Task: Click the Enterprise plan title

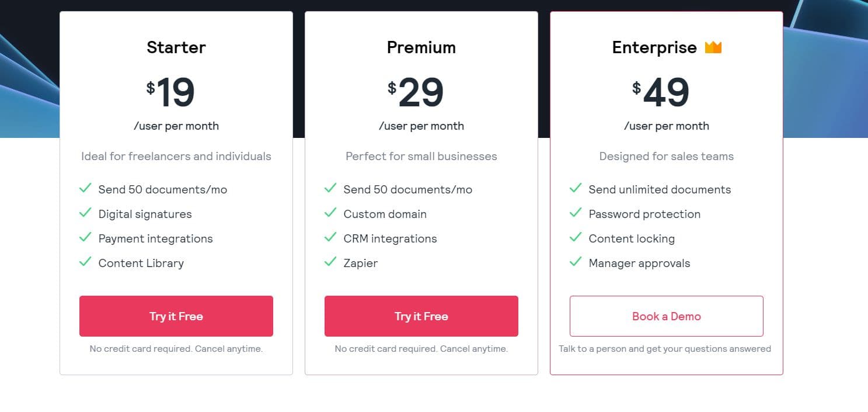Action: click(x=654, y=47)
